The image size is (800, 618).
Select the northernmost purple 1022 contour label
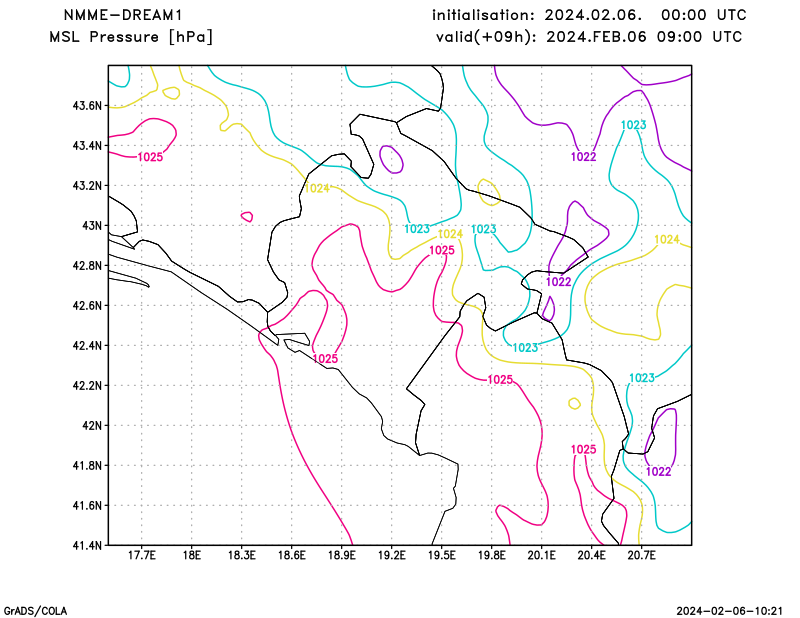click(584, 157)
